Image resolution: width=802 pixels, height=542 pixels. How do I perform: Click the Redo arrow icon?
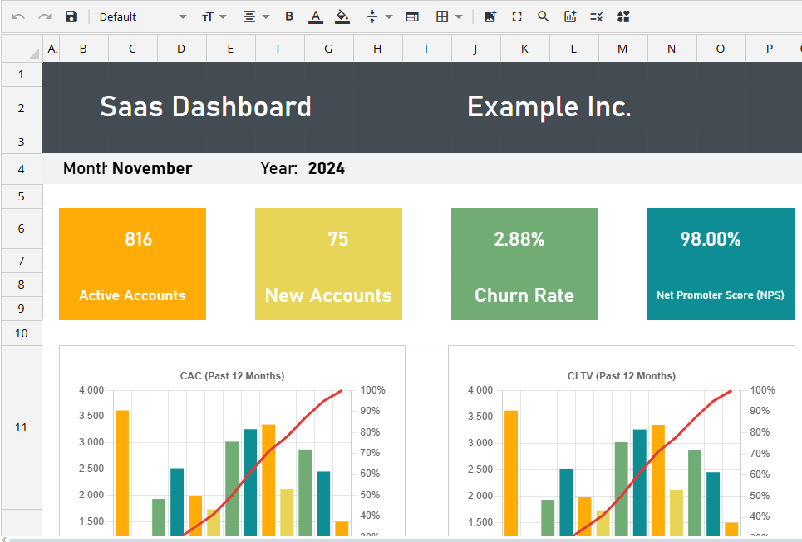pos(44,17)
